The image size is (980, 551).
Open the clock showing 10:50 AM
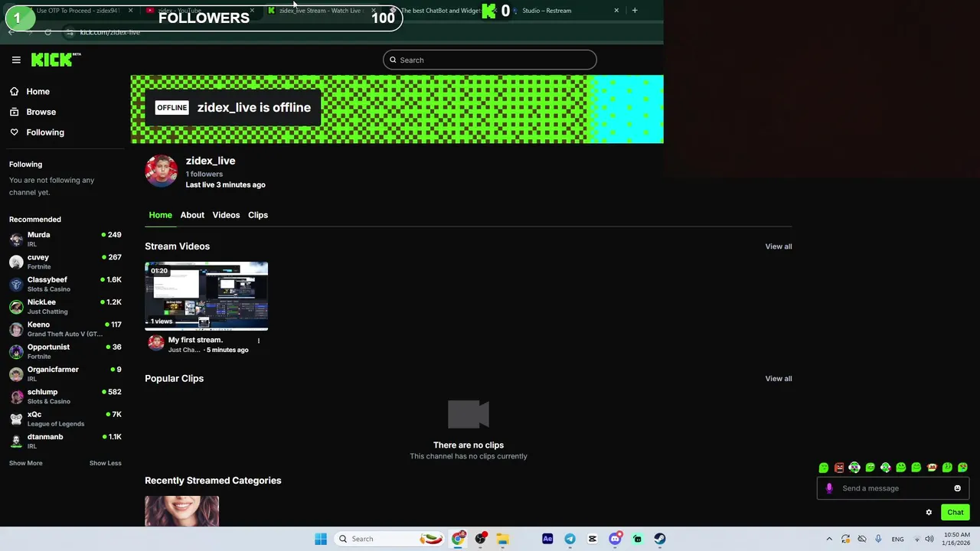tap(956, 539)
